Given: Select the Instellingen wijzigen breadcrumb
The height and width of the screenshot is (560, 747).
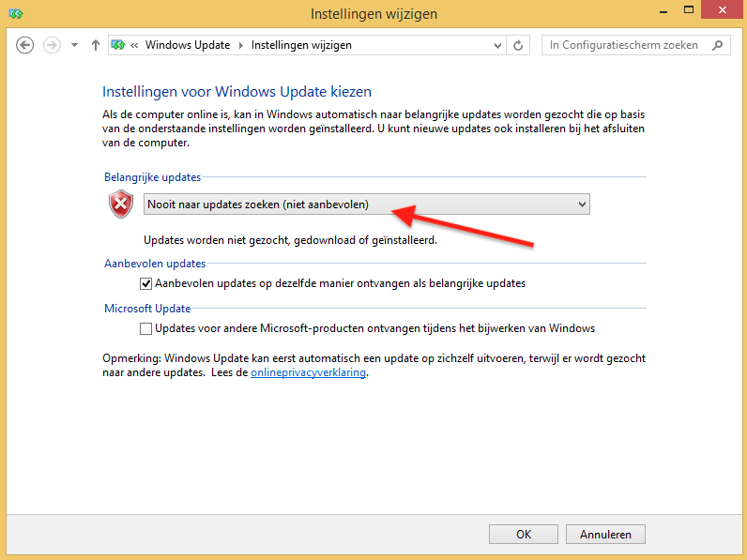Looking at the screenshot, I should [x=300, y=45].
